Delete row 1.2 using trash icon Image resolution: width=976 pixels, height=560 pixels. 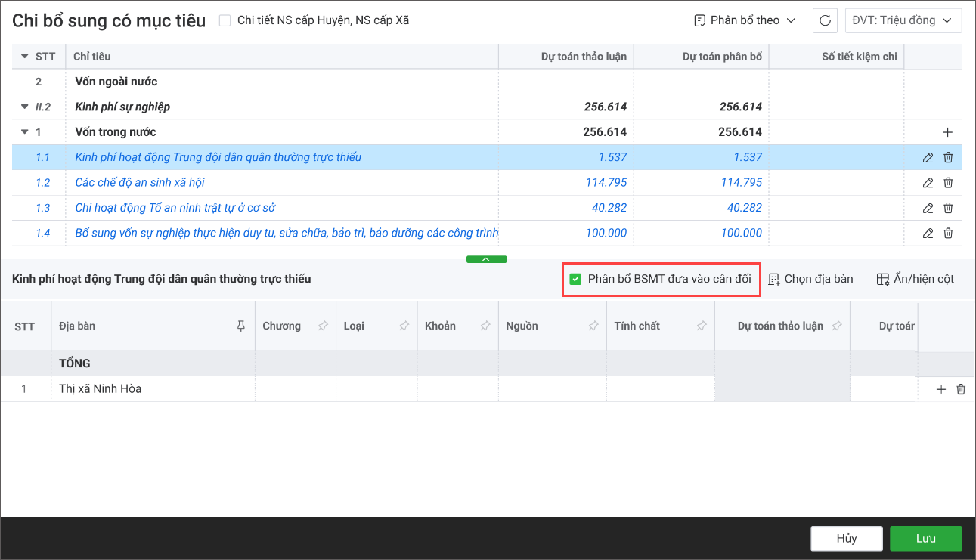coord(948,182)
